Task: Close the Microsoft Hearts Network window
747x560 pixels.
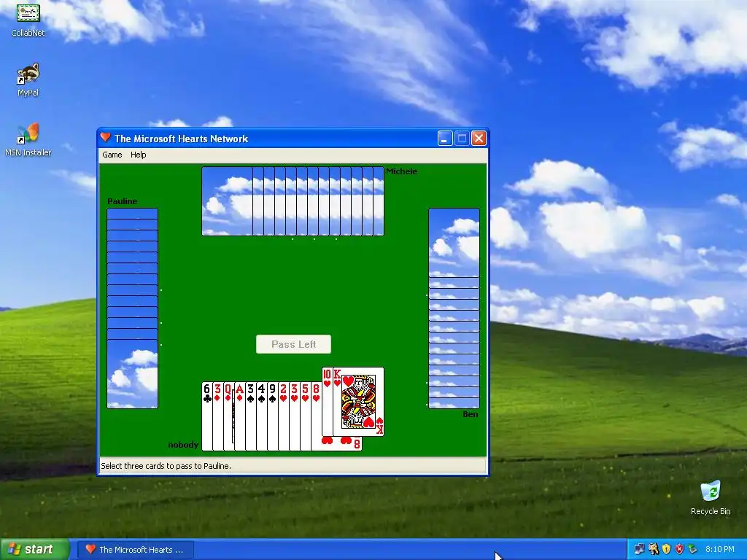Action: tap(479, 139)
